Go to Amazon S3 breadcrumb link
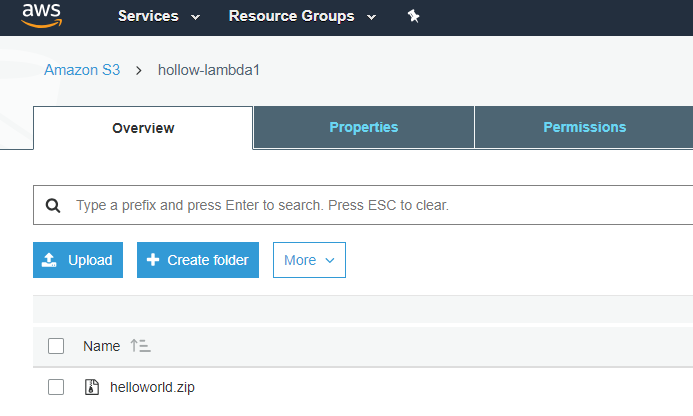 click(83, 70)
